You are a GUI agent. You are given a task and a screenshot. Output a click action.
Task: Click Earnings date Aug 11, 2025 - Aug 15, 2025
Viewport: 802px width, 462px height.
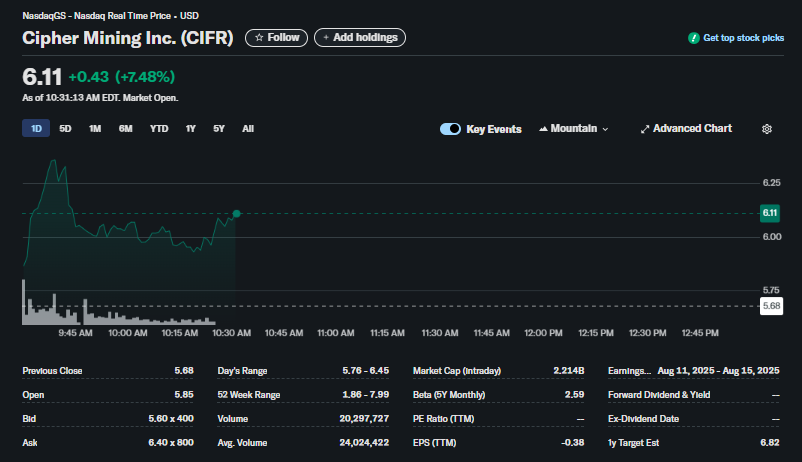(719, 370)
